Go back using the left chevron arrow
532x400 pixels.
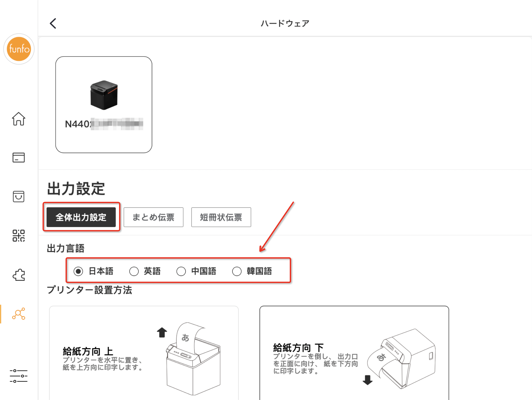(53, 23)
